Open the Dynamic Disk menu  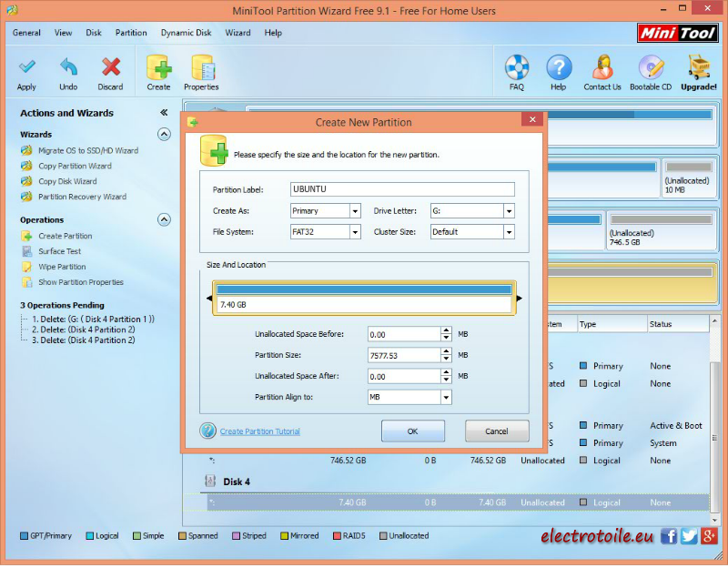tap(186, 33)
